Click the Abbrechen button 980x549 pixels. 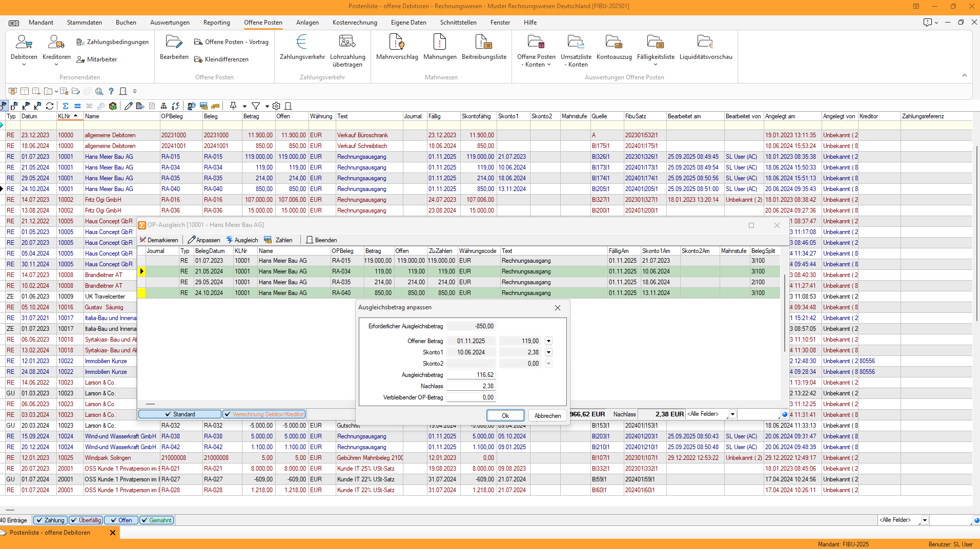[547, 415]
